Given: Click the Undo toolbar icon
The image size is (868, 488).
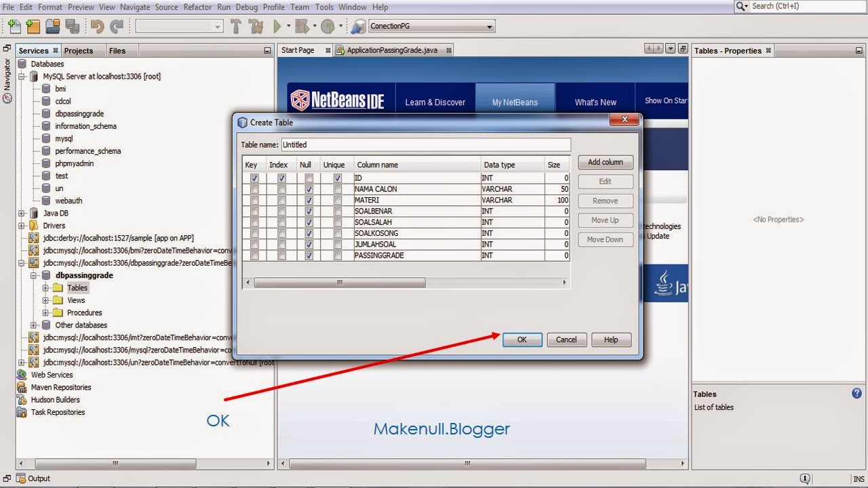Looking at the screenshot, I should (x=97, y=26).
